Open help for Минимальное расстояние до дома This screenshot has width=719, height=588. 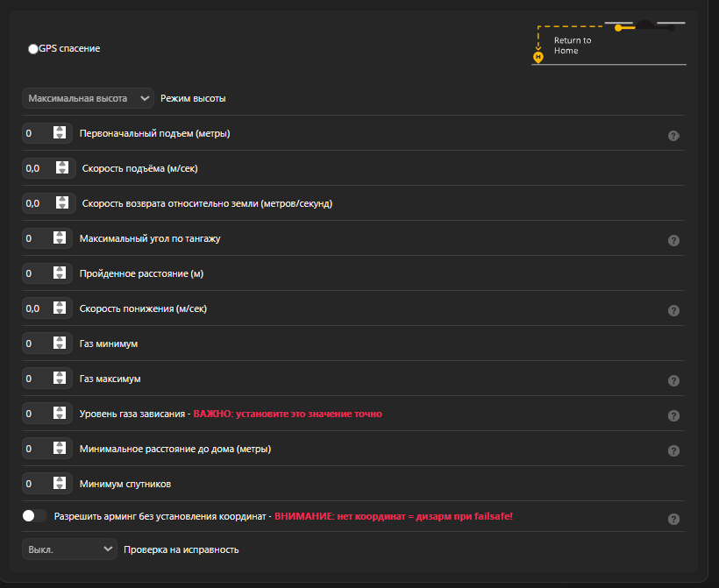(673, 450)
